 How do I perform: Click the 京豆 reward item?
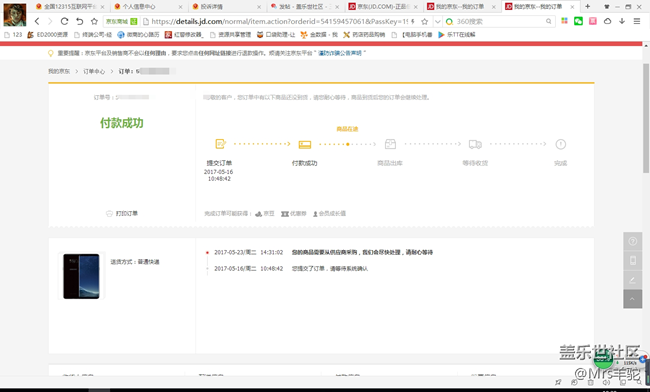[265, 213]
